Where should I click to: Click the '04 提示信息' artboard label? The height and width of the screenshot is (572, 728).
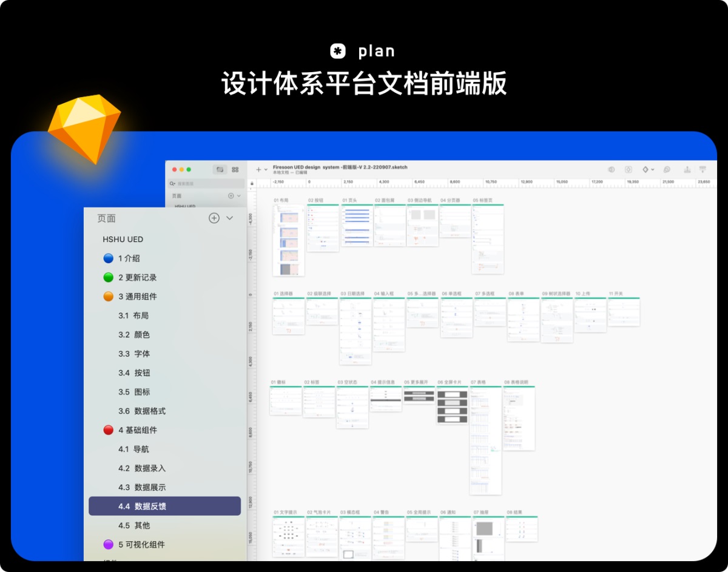tap(383, 382)
